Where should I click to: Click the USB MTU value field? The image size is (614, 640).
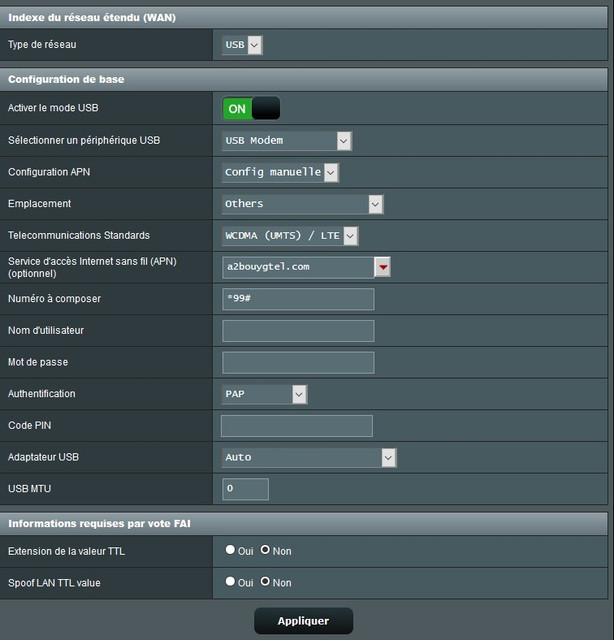pyautogui.click(x=245, y=489)
